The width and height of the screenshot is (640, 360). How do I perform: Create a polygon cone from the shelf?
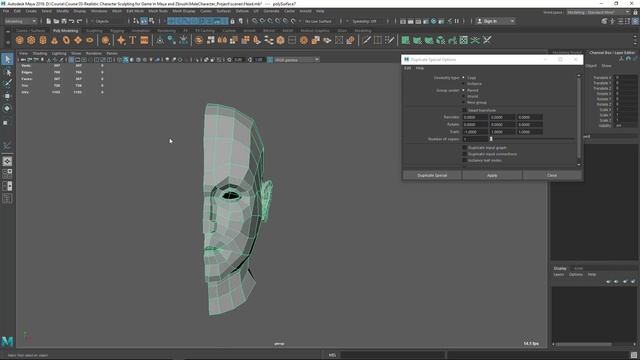point(54,40)
